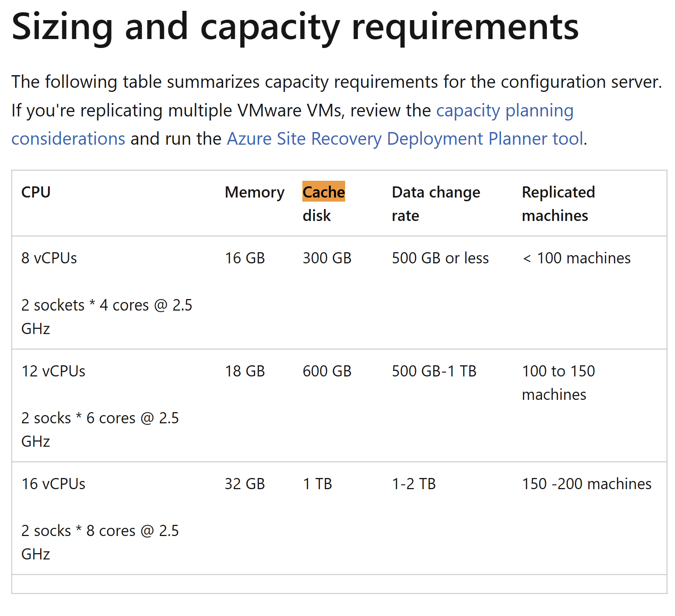Image resolution: width=675 pixels, height=616 pixels.
Task: Click the 500 GB-1 TB data change cell
Action: tap(434, 371)
